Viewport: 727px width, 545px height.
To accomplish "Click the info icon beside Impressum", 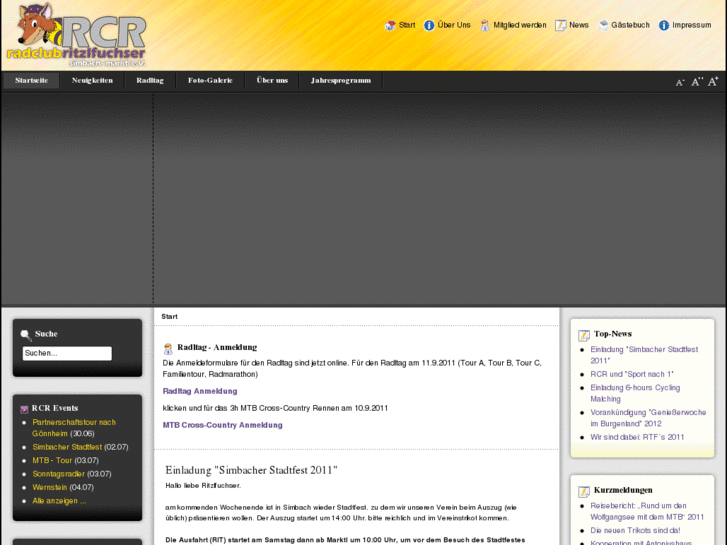I will coord(664,26).
